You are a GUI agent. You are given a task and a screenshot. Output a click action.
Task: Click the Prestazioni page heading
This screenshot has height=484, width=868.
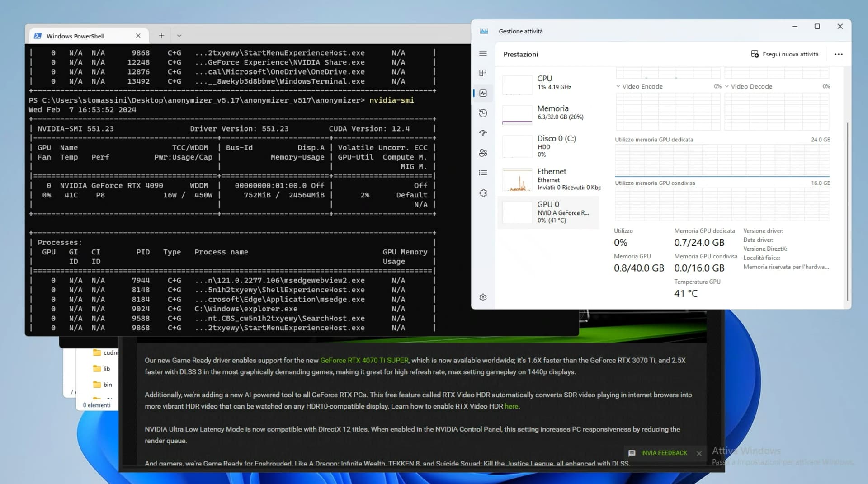(x=521, y=54)
